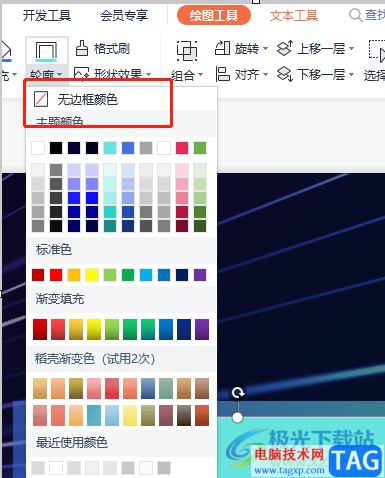
Task: Click the 旋转 rotate icon
Action: (x=222, y=48)
